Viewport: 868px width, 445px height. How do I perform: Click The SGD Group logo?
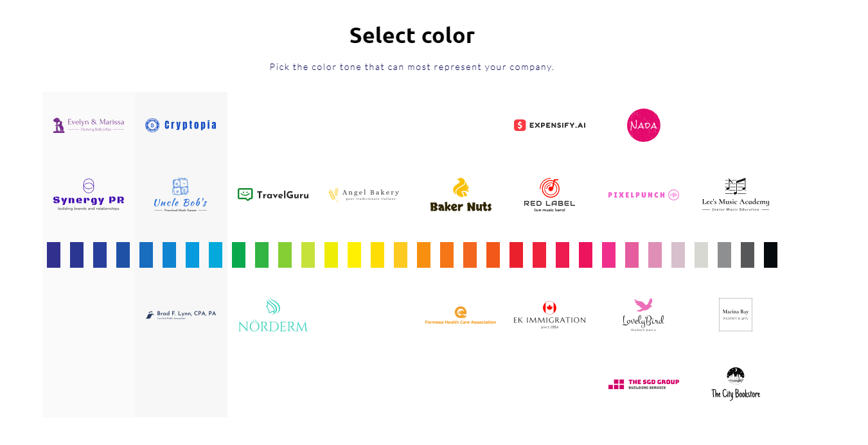pos(643,384)
